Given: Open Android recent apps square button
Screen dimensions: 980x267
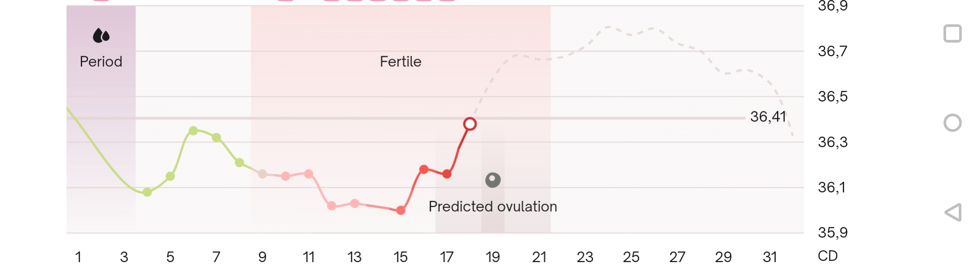Looking at the screenshot, I should (x=952, y=33).
